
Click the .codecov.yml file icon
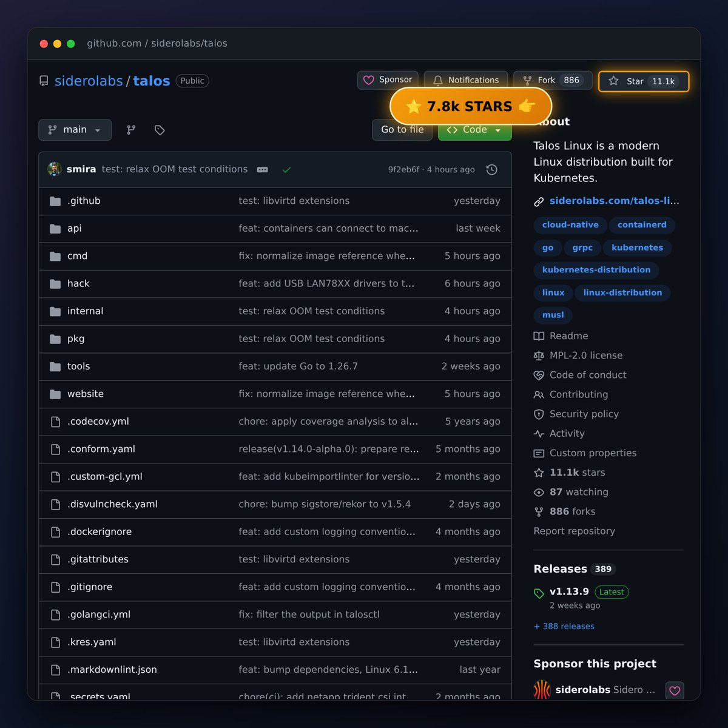click(55, 422)
